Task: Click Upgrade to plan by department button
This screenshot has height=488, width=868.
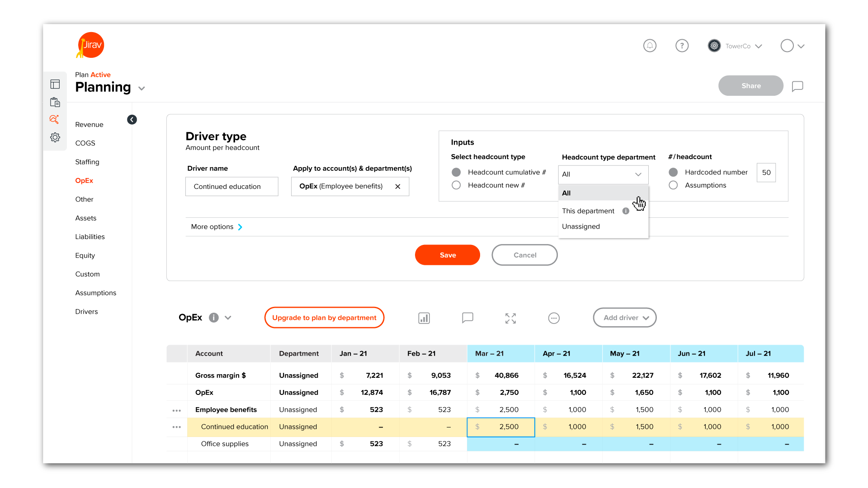Action: point(324,318)
